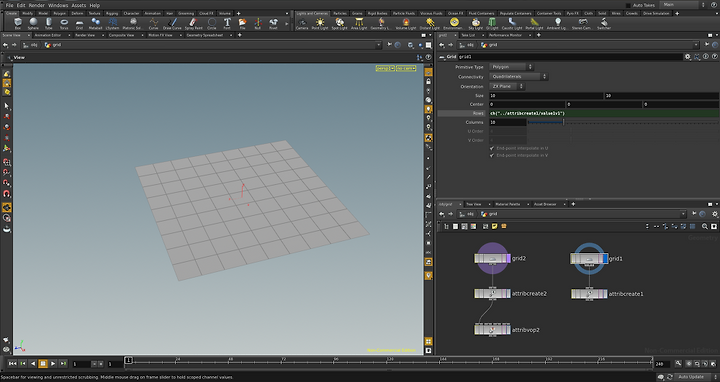
Task: Toggle display flag on grid1 node
Action: tap(605, 259)
